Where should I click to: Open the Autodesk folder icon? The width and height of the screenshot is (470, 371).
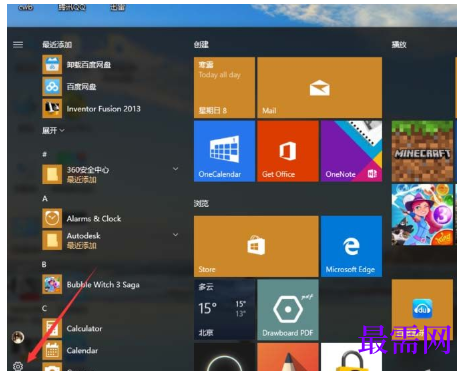(52, 240)
